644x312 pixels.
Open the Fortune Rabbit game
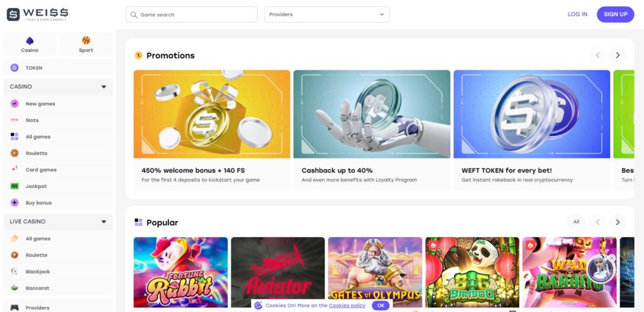tap(180, 272)
